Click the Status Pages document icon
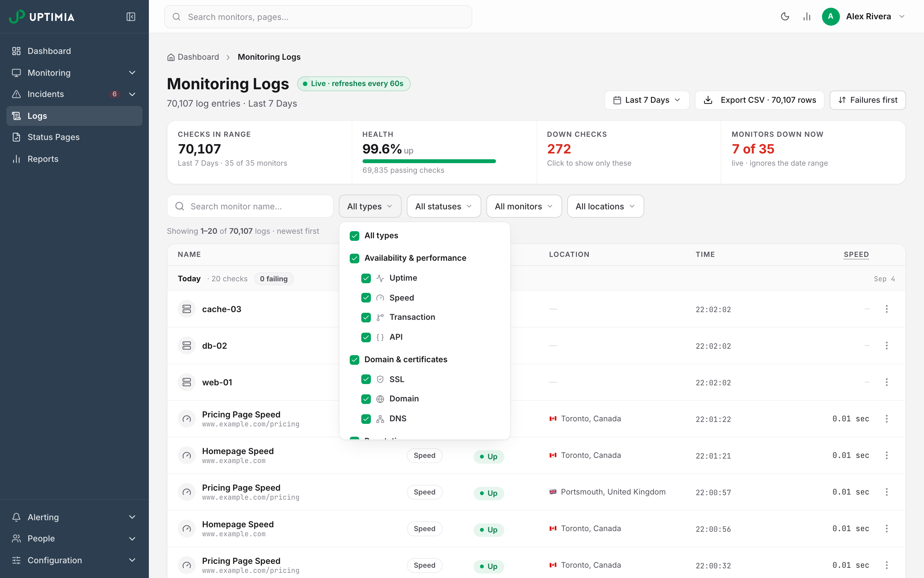 [x=16, y=137]
